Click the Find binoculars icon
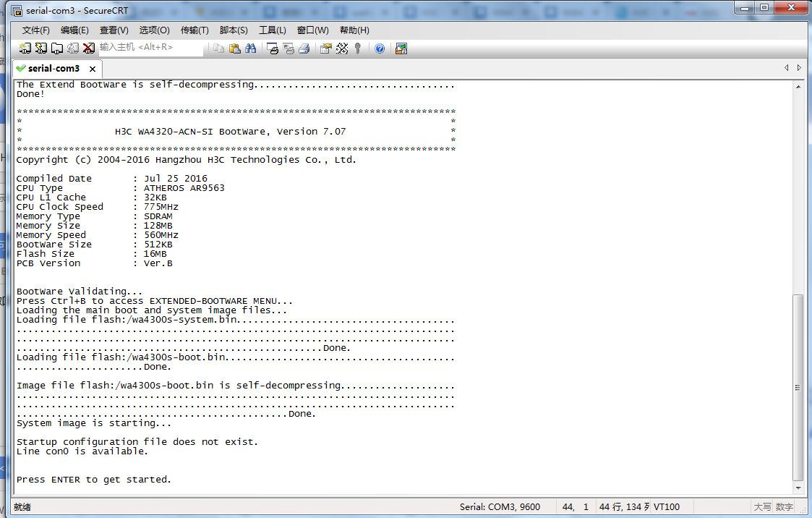 pos(251,48)
